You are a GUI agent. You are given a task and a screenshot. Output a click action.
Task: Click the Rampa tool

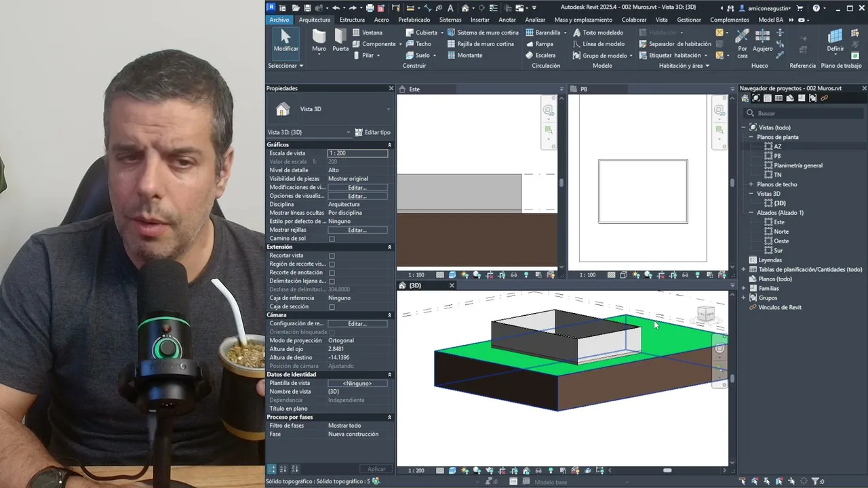[x=540, y=44]
